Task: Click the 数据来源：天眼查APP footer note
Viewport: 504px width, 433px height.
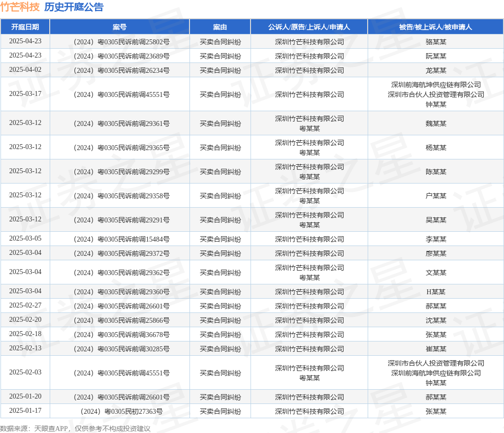Action: 75,429
